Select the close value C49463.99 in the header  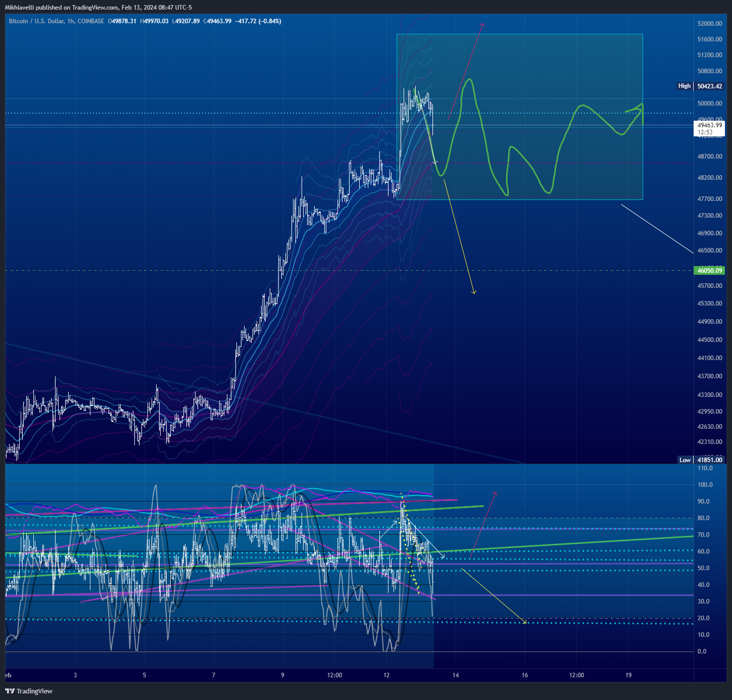(x=218, y=21)
